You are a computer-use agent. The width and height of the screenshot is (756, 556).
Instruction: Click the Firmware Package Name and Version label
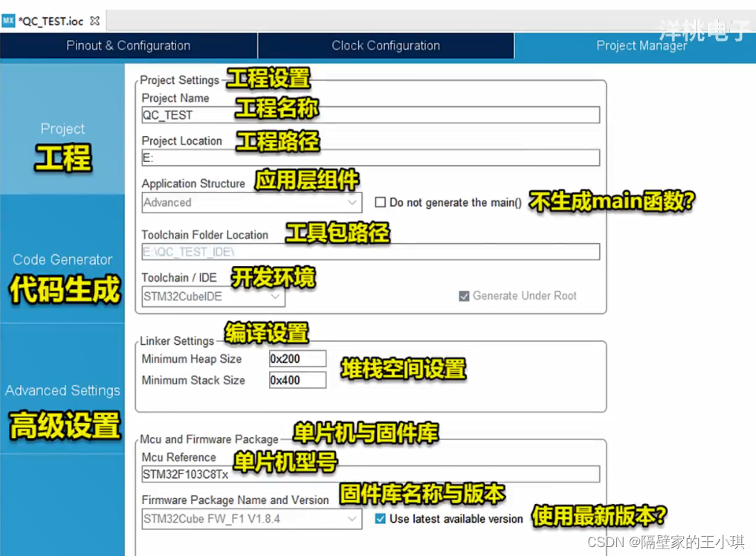point(236,500)
